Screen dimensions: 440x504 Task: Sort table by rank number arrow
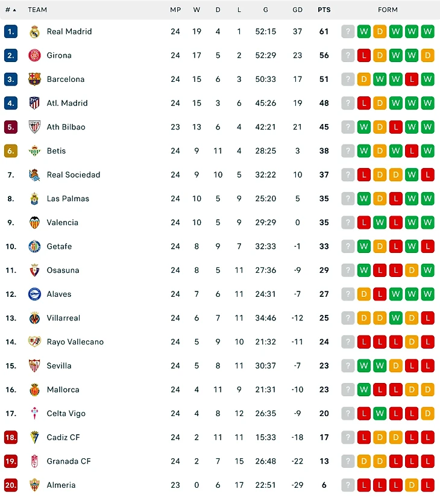(11, 10)
